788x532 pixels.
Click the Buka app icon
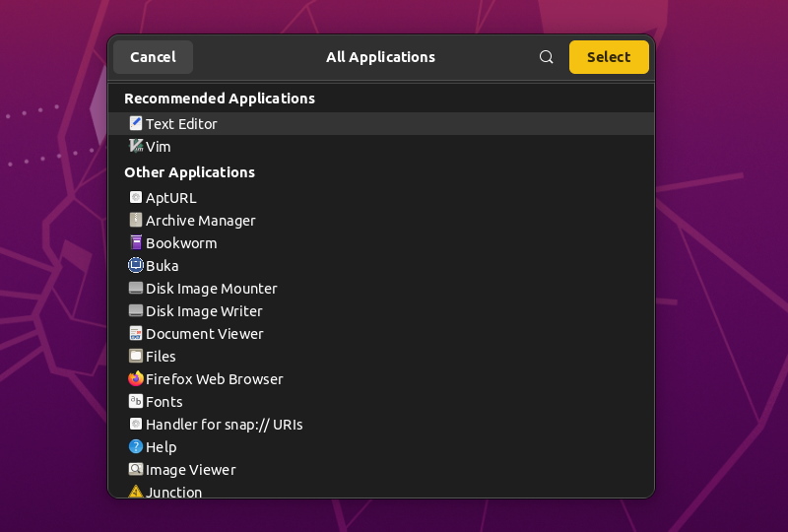click(136, 265)
